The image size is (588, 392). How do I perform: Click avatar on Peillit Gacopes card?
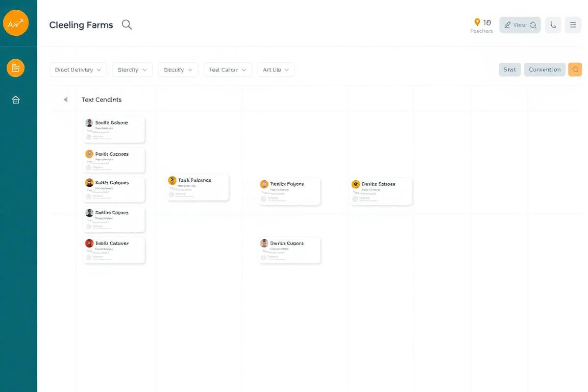pyautogui.click(x=89, y=154)
